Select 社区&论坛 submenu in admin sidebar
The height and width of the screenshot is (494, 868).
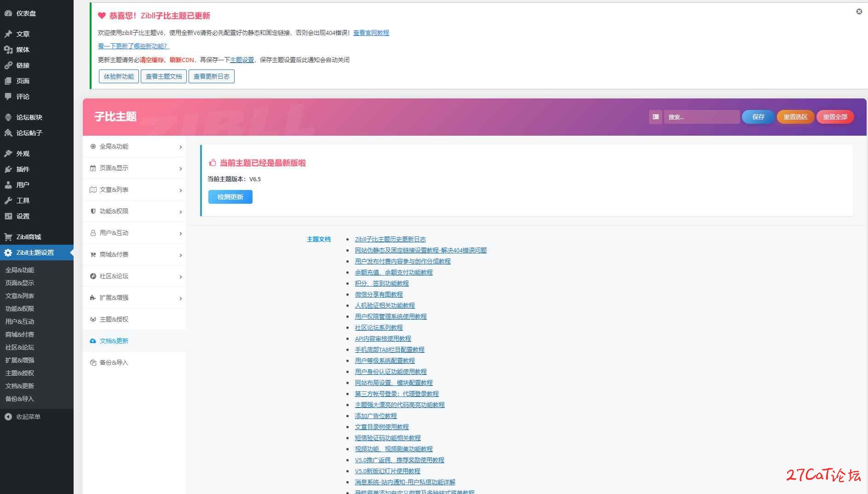(x=20, y=347)
